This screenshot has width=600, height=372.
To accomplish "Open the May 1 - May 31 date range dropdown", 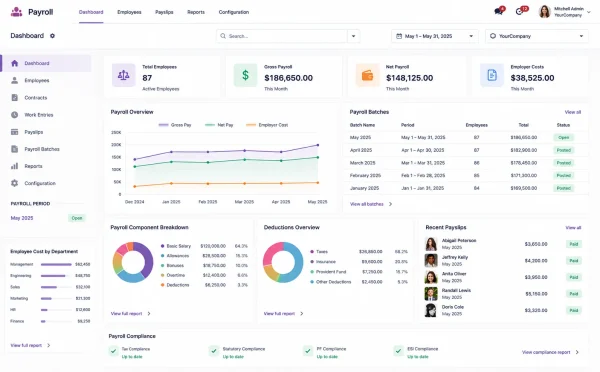I will (x=435, y=36).
